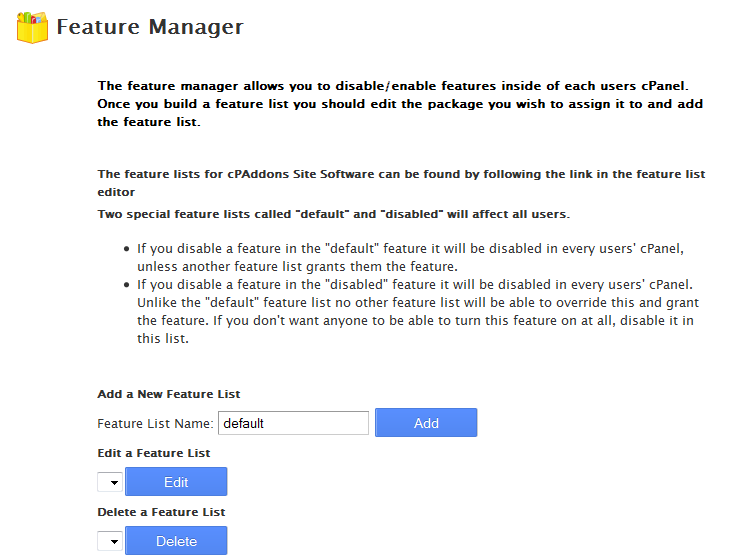
Task: Click the cPAddons Site Software note
Action: tap(400, 182)
